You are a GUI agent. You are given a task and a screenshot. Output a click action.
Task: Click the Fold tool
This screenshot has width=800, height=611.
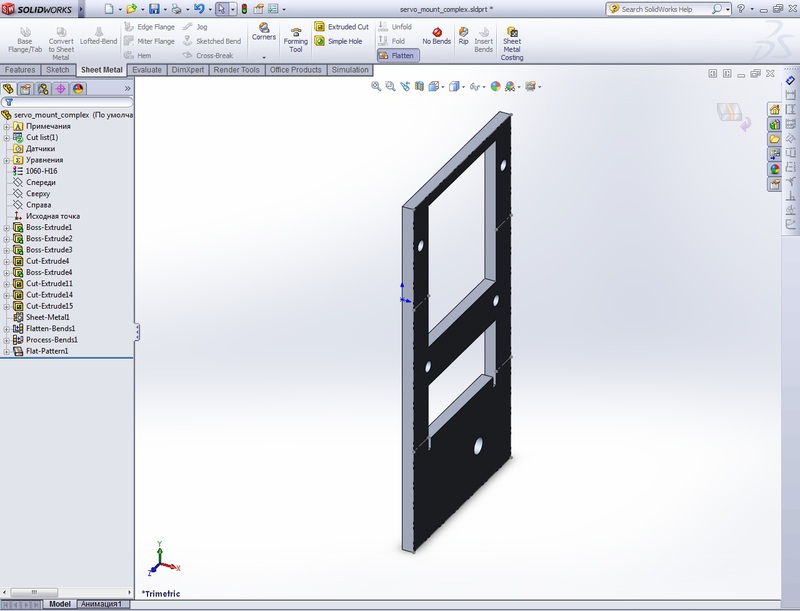[x=392, y=41]
